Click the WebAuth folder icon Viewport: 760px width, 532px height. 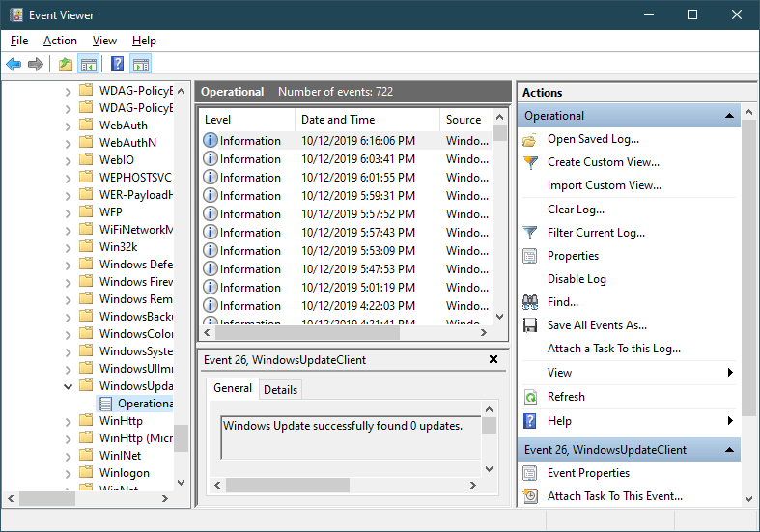86,125
